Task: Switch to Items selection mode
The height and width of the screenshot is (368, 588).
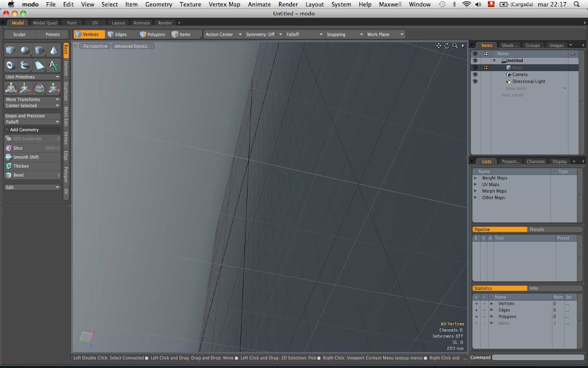Action: click(185, 34)
